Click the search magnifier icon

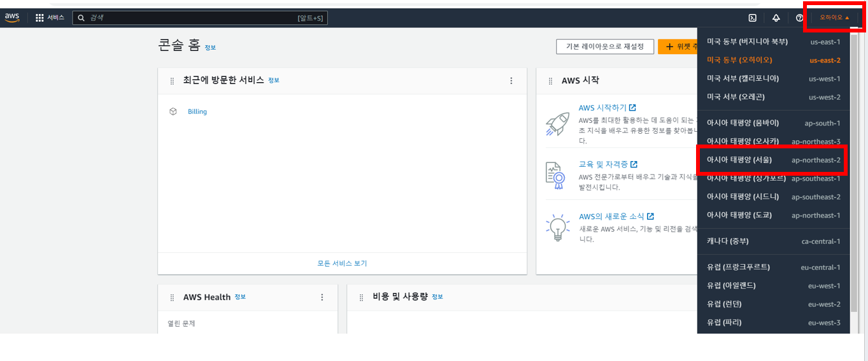click(82, 18)
